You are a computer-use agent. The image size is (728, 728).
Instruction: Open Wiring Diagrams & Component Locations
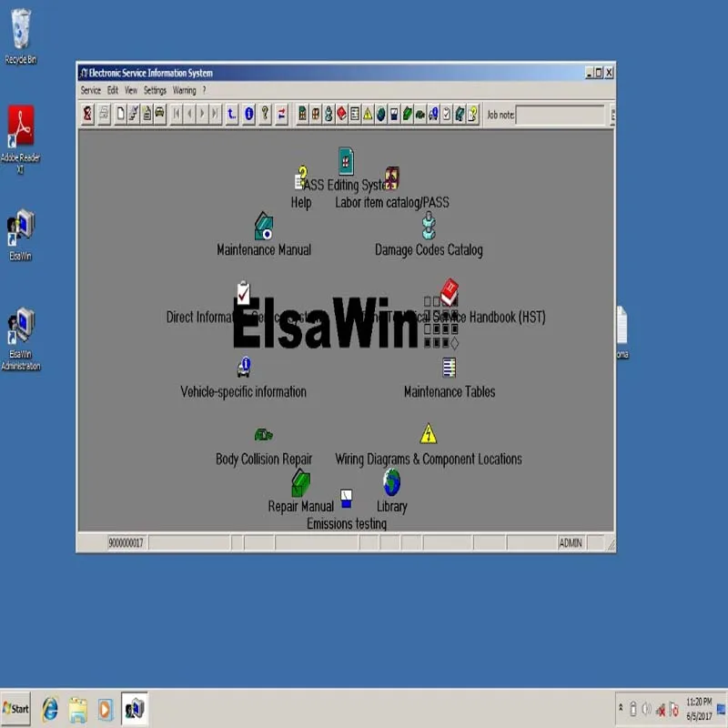click(x=428, y=432)
